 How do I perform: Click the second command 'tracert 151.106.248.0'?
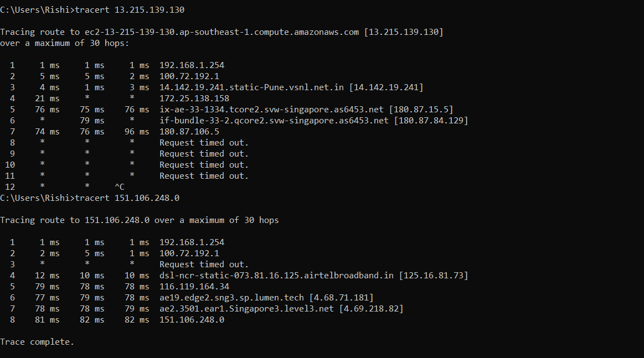click(127, 198)
